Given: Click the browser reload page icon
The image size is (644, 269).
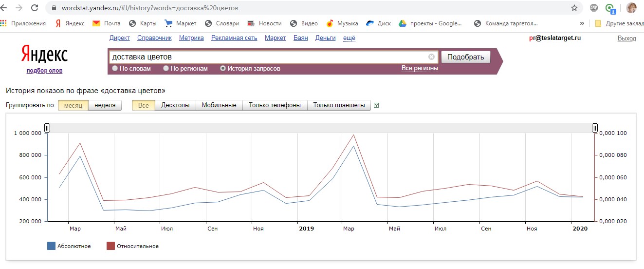Looking at the screenshot, I should 35,8.
